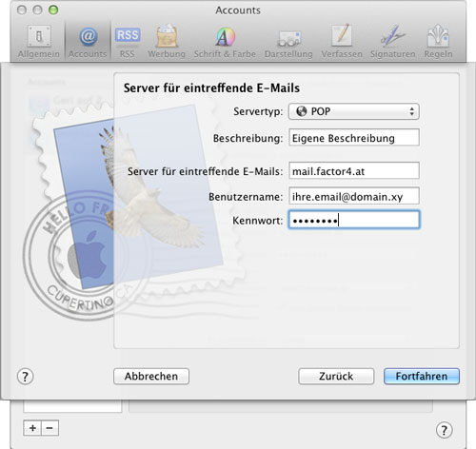476x449 pixels.
Task: Go back with the Zurück button
Action: tap(336, 376)
